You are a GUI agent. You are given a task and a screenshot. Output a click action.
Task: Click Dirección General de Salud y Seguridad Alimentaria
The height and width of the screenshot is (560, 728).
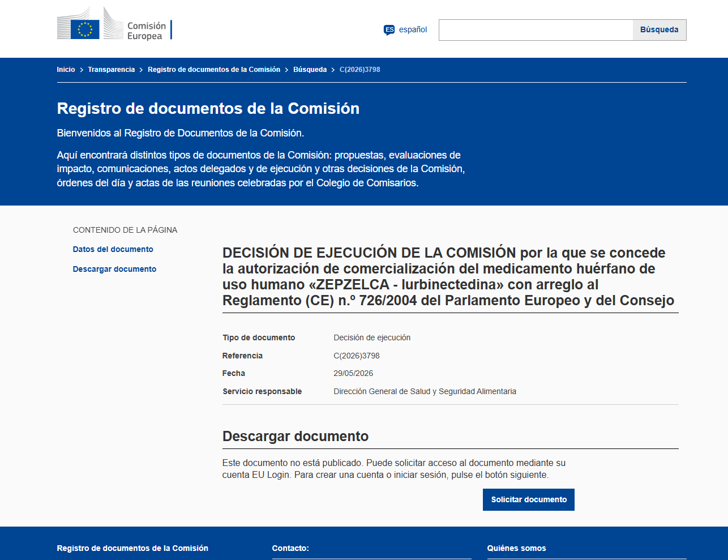[425, 391]
